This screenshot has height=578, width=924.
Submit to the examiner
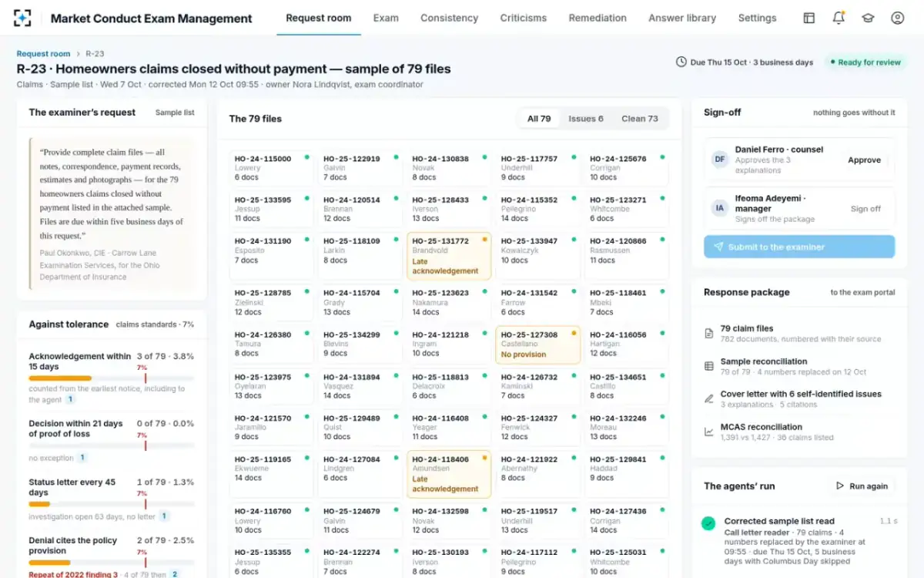coord(799,247)
